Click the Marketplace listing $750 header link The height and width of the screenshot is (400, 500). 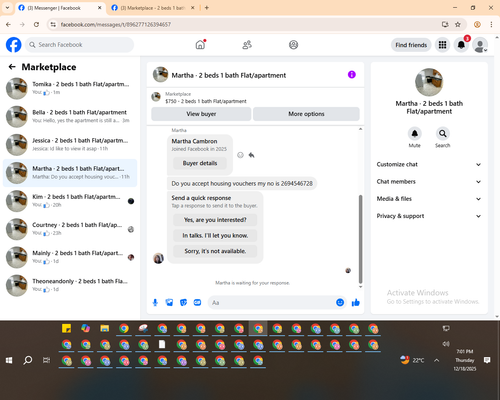tap(206, 101)
